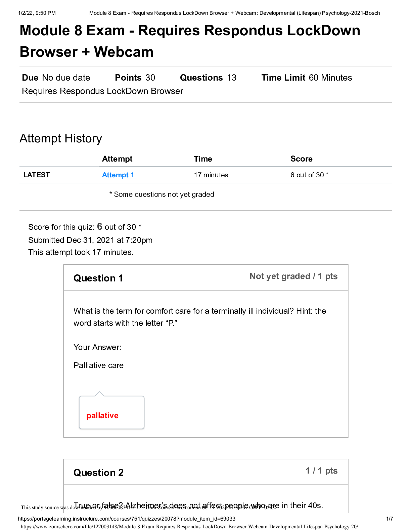Click the '17 minutes' time cell
Image resolution: width=411 pixels, height=532 pixels.
[211, 175]
